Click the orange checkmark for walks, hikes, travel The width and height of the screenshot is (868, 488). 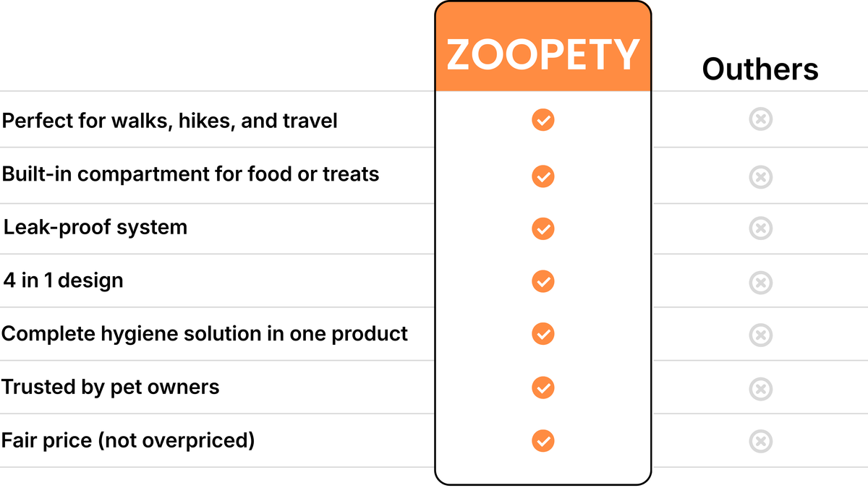coord(542,119)
